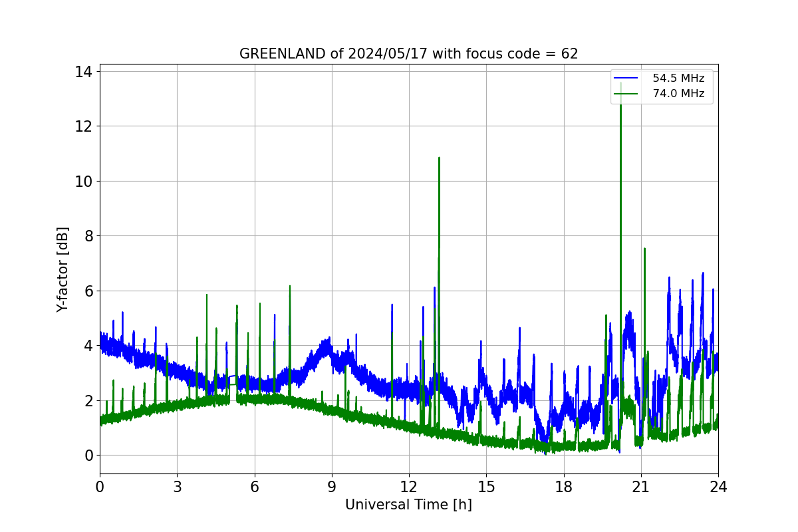Click x-axis tick label 12
798x532 pixels.
pos(409,487)
